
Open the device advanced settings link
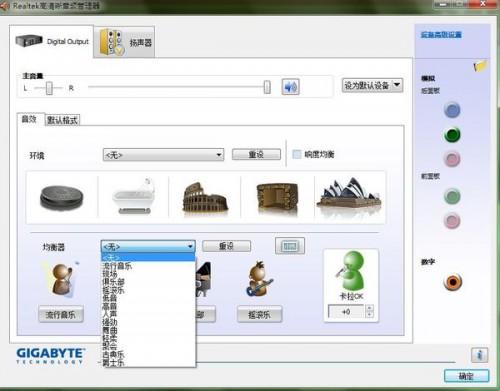pos(441,35)
